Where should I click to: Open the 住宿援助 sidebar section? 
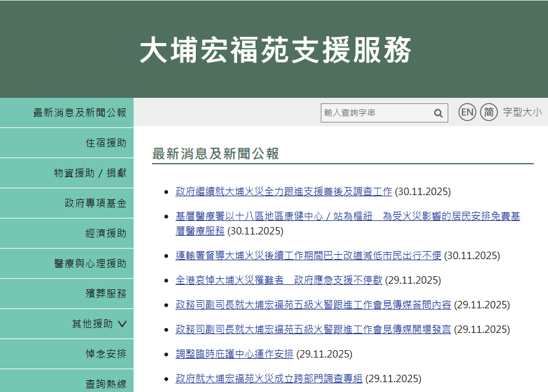tap(105, 143)
